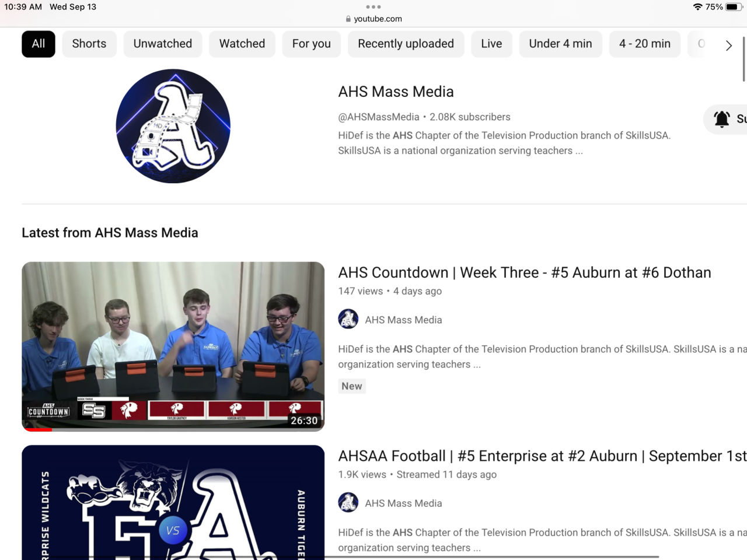Click the @AHSMassMedia subscriber count text
The image size is (747, 560).
(x=424, y=117)
